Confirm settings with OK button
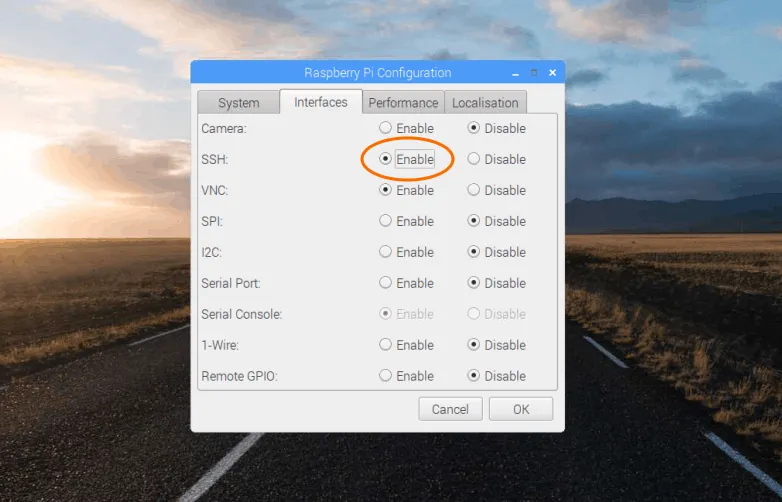782x502 pixels. pyautogui.click(x=521, y=409)
